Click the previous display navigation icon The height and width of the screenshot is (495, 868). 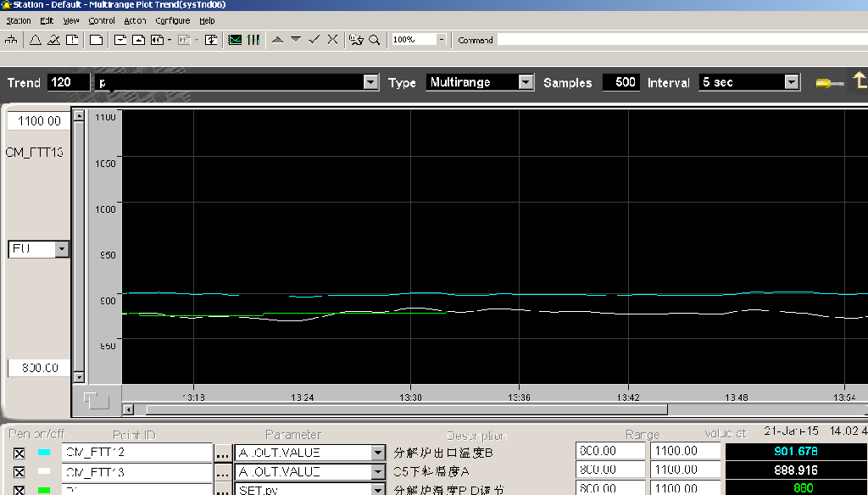157,40
